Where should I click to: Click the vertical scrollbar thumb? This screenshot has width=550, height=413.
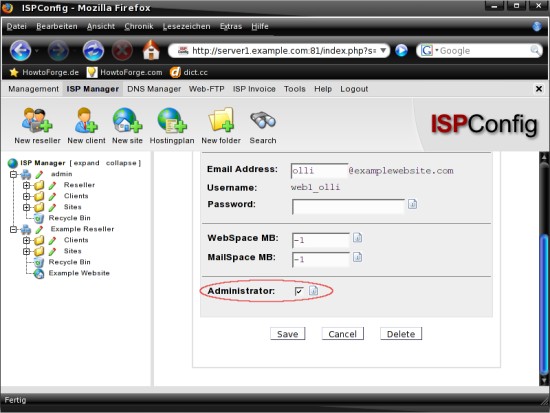[544, 305]
